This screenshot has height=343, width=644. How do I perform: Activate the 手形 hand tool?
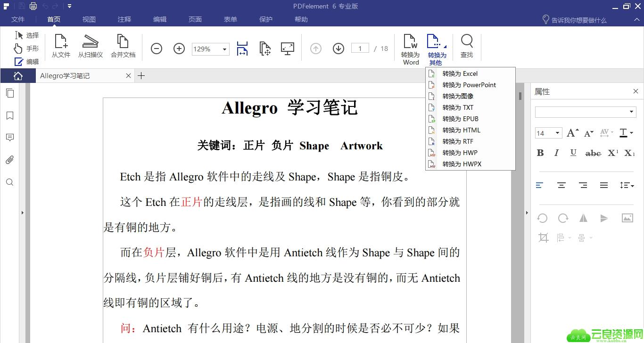[27, 49]
